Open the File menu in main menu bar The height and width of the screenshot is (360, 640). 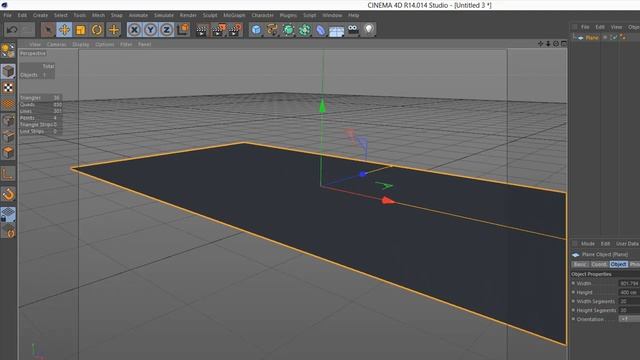tap(8, 16)
